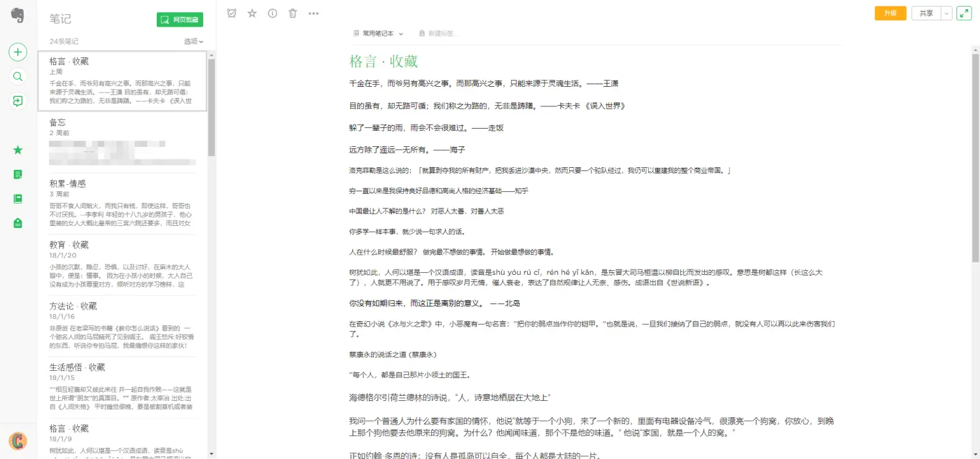Click the line starting 海德格尔引荷兰德林
Viewport: 980px width, 459px height.
tap(451, 397)
